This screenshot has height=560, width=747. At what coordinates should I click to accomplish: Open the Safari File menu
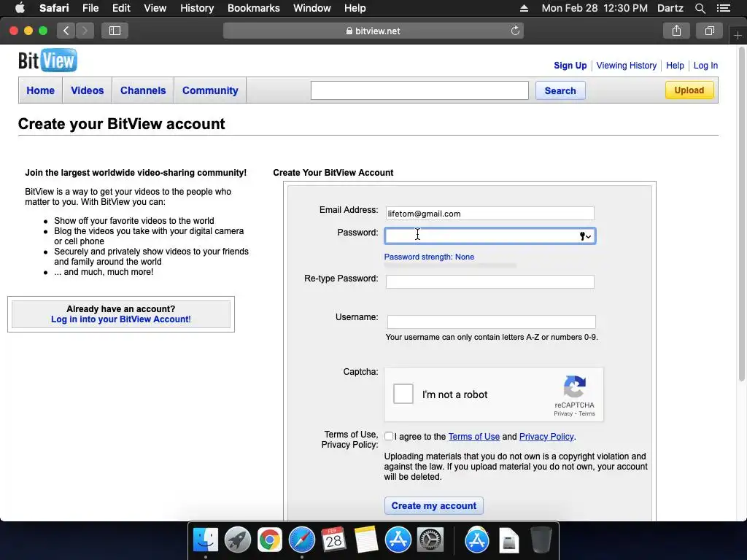coord(90,8)
